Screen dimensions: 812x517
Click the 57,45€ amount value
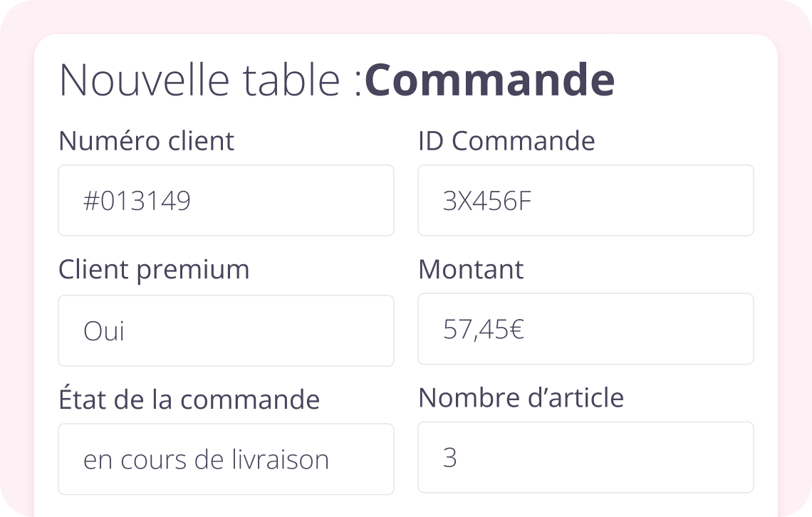pyautogui.click(x=484, y=330)
